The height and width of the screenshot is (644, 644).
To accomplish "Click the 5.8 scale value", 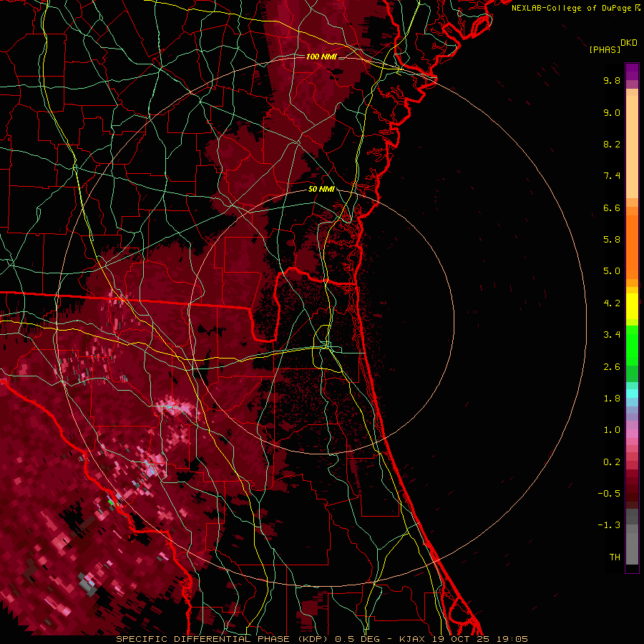I will 612,240.
